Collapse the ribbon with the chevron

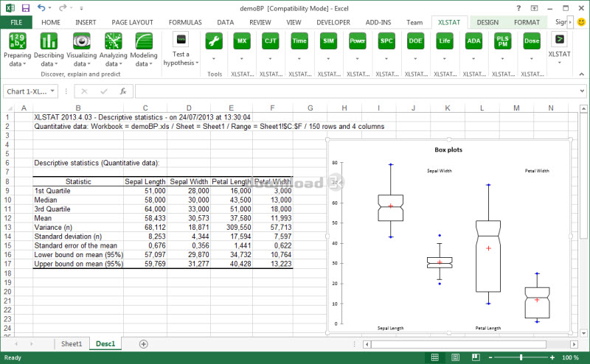pyautogui.click(x=581, y=74)
